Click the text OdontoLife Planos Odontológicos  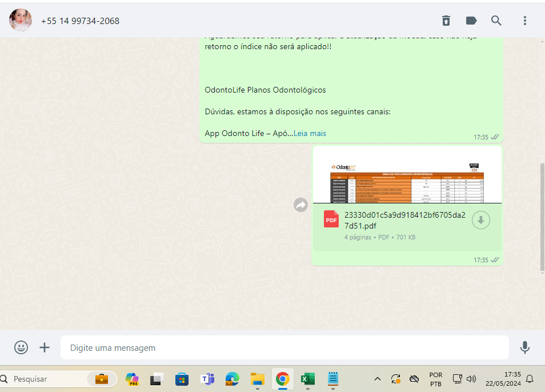265,90
